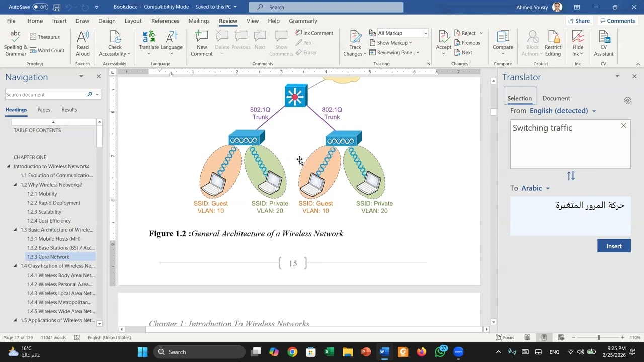Screen dimensions: 644x362
Task: Insert a New Comment
Action: click(x=202, y=43)
